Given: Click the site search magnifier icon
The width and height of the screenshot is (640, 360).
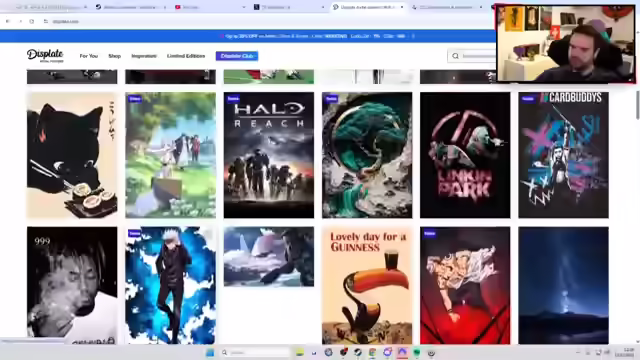Looking at the screenshot, I should pos(456,56).
